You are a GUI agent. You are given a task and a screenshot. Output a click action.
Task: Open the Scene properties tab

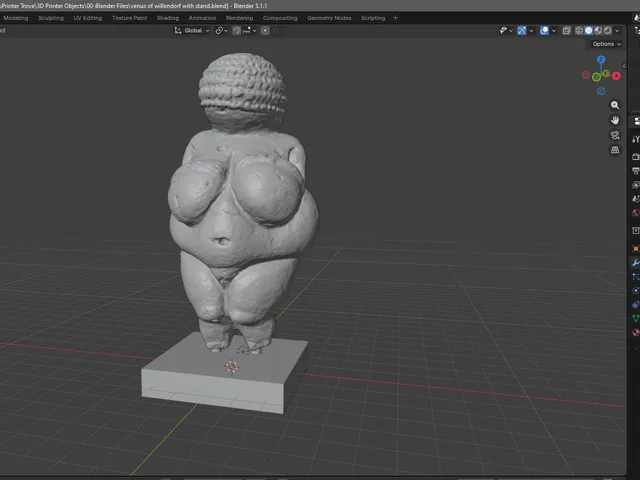[635, 199]
